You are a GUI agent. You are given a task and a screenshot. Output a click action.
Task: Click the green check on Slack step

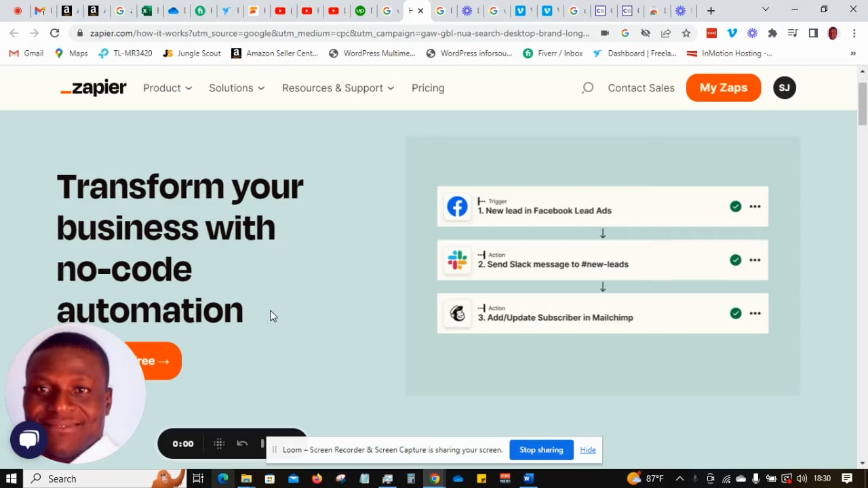(x=736, y=260)
